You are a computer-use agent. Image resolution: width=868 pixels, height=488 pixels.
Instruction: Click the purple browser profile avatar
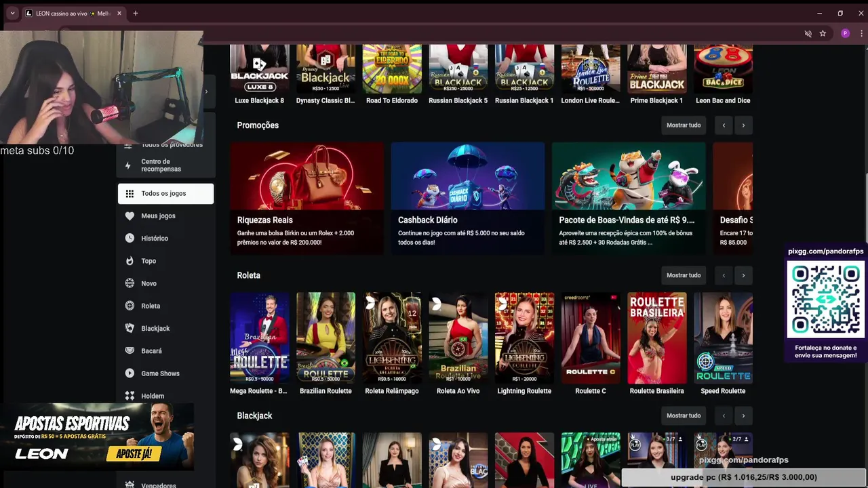tap(845, 33)
